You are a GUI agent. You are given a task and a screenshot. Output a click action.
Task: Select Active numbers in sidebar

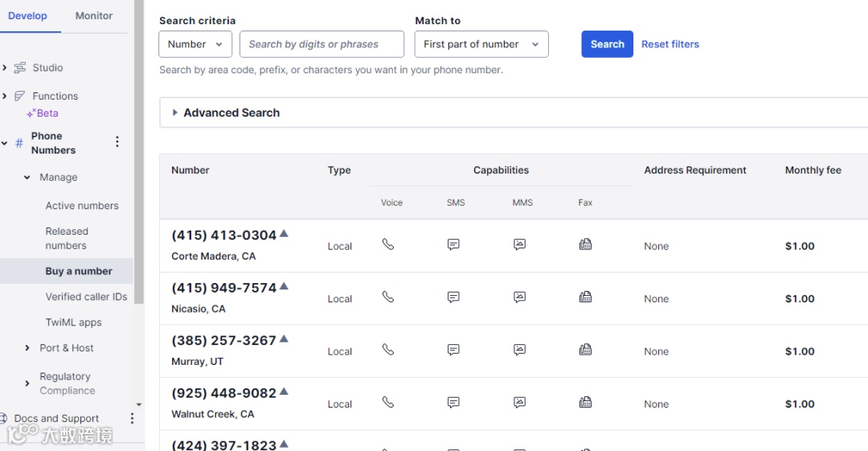pos(82,206)
